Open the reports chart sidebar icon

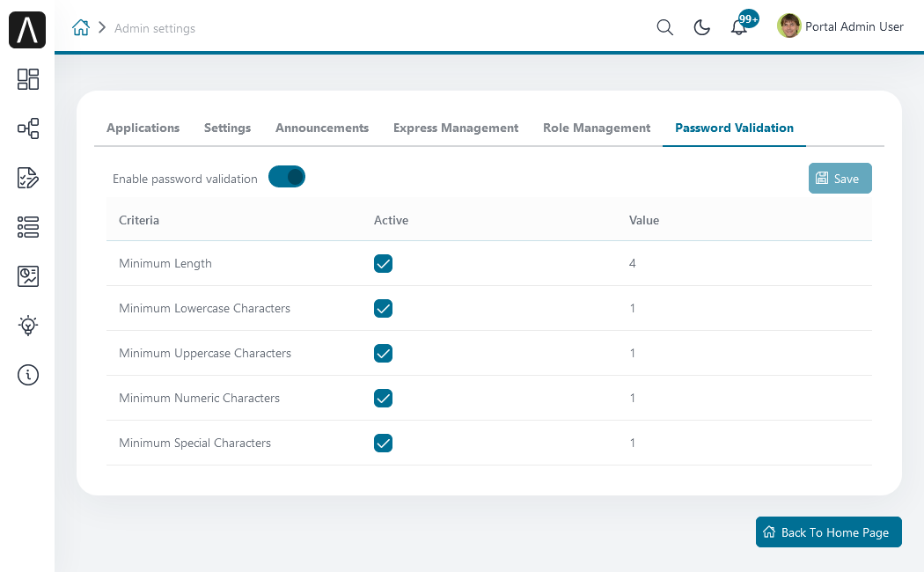pyautogui.click(x=27, y=275)
